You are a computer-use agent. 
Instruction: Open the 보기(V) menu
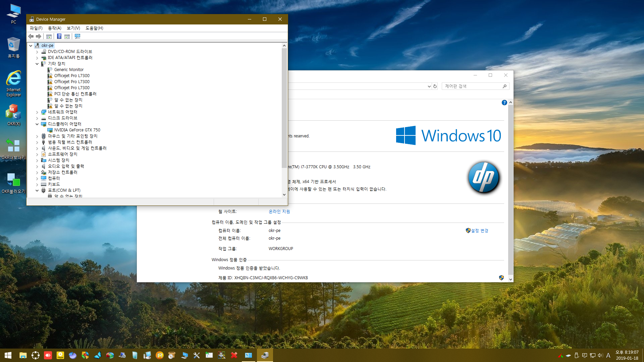(x=73, y=28)
